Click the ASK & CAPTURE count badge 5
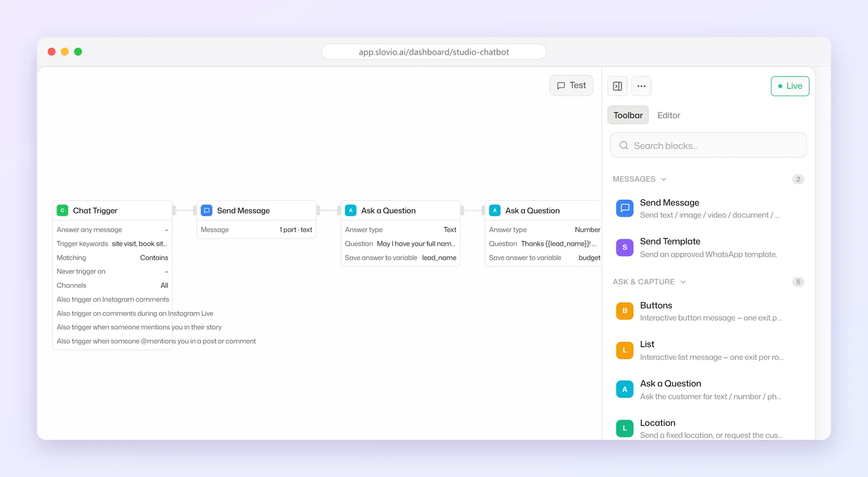 point(798,282)
